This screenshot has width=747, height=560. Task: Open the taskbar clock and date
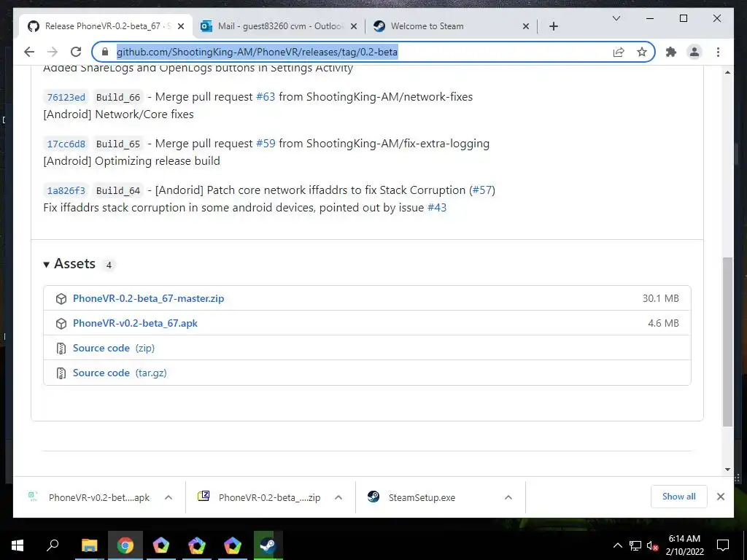pos(684,545)
